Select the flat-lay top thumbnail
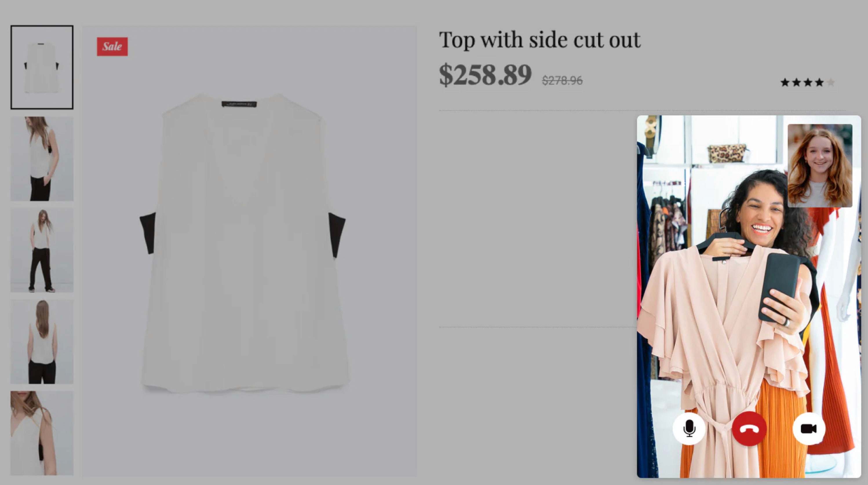 [x=42, y=67]
